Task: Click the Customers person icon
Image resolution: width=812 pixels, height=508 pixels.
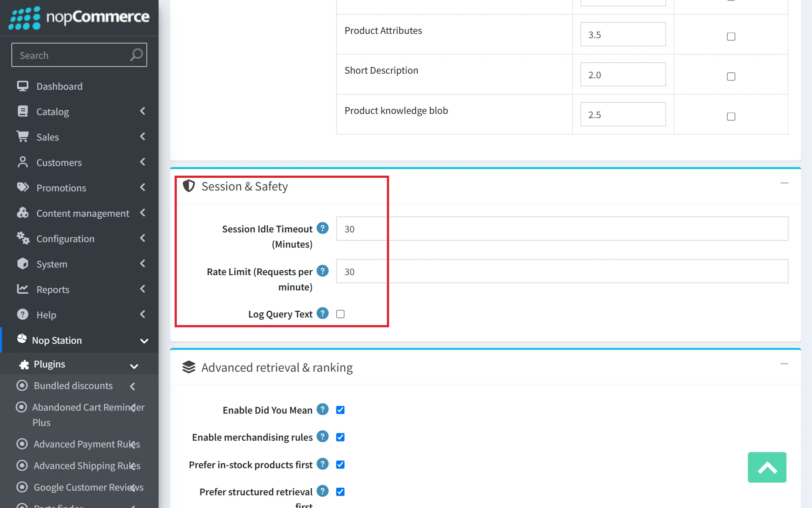Action: 22,162
